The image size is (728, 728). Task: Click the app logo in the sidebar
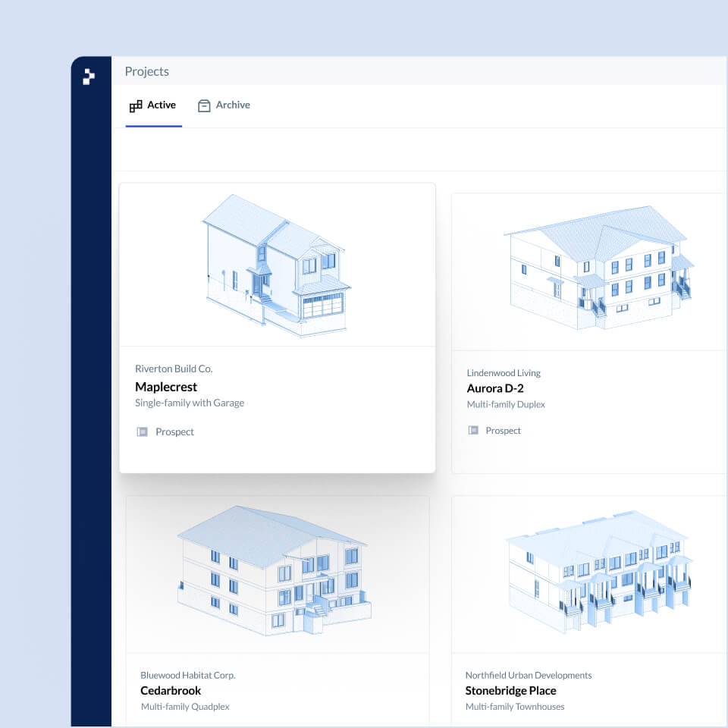pyautogui.click(x=88, y=76)
